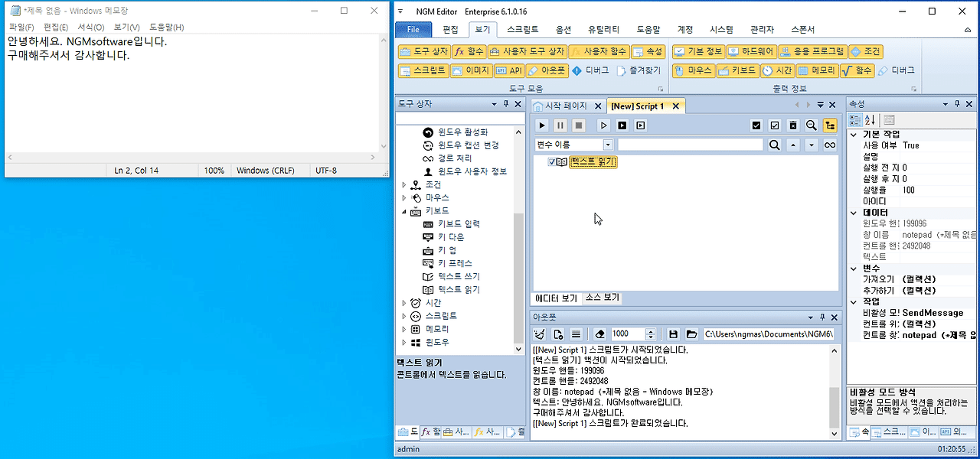Screen dimensions: 980x459
Task: Stop the script execution
Action: point(579,125)
